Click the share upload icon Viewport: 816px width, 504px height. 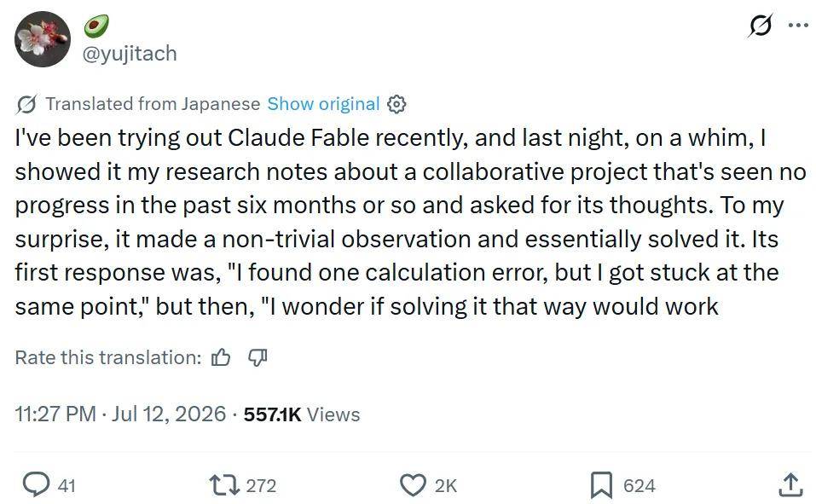(790, 484)
